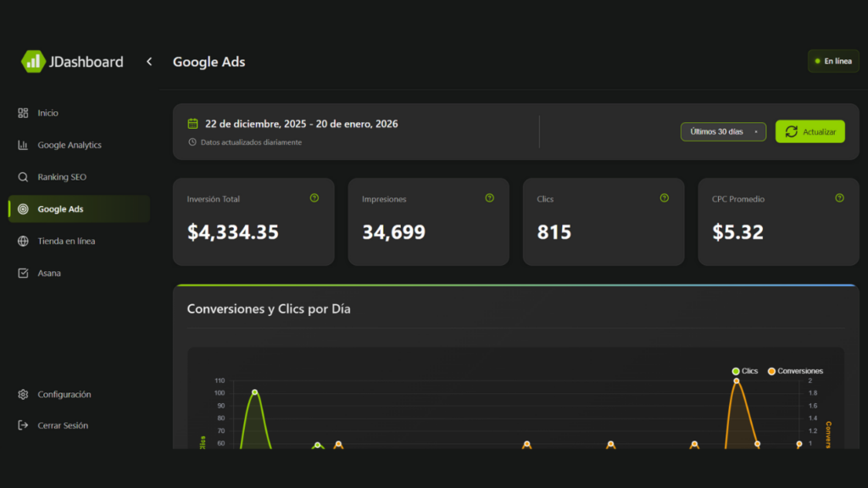Click the Tienda en línea globe icon

(x=23, y=241)
